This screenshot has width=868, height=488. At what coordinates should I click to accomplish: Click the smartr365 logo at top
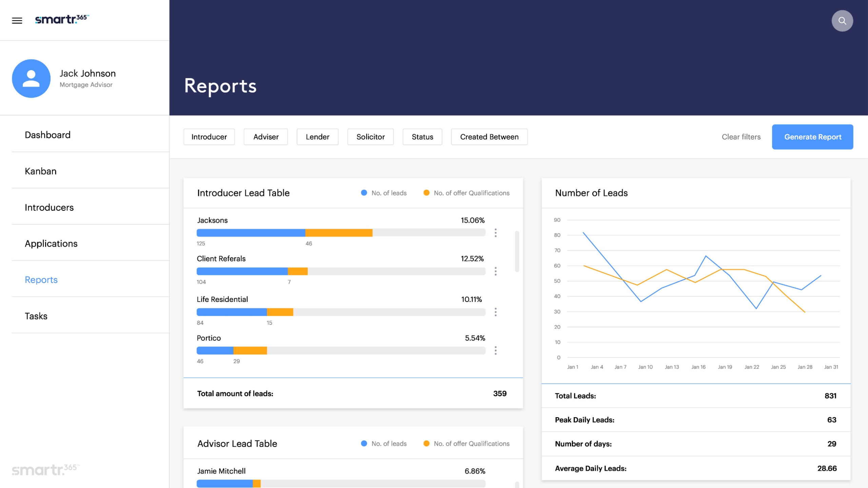coord(62,19)
